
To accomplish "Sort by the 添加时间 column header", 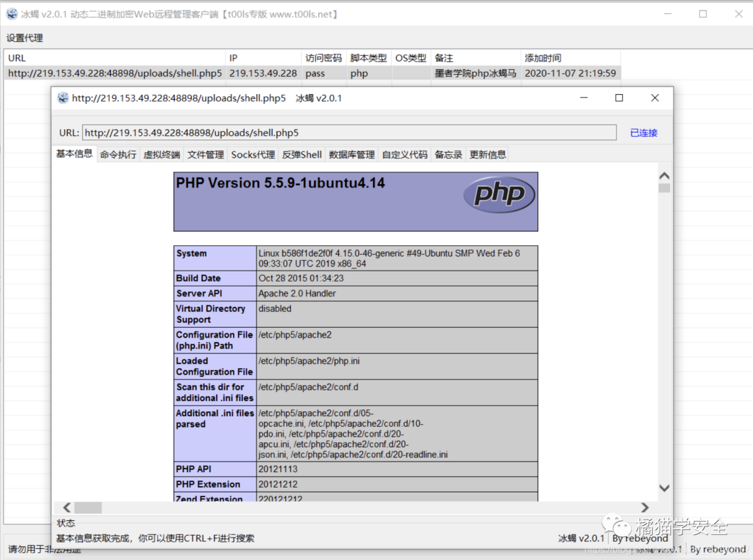I will (570, 58).
